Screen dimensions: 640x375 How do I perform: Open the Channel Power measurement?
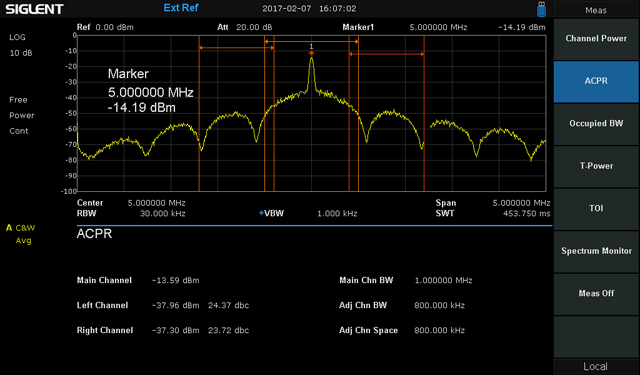point(596,39)
